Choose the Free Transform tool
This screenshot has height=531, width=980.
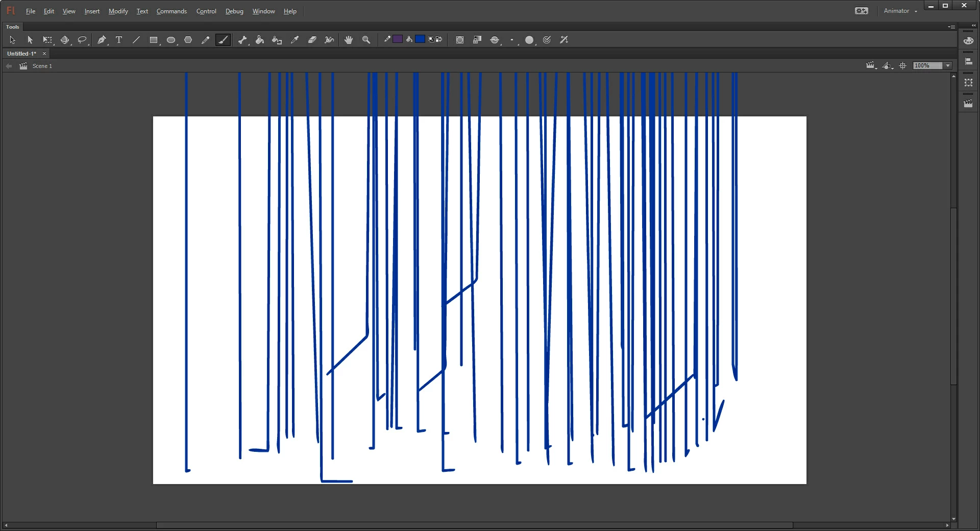pyautogui.click(x=47, y=40)
